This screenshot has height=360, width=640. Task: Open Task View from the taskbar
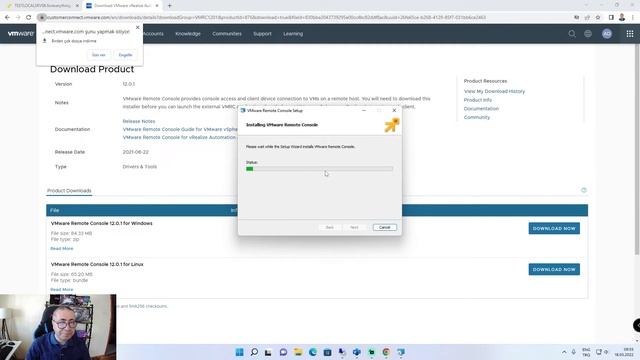(x=268, y=352)
